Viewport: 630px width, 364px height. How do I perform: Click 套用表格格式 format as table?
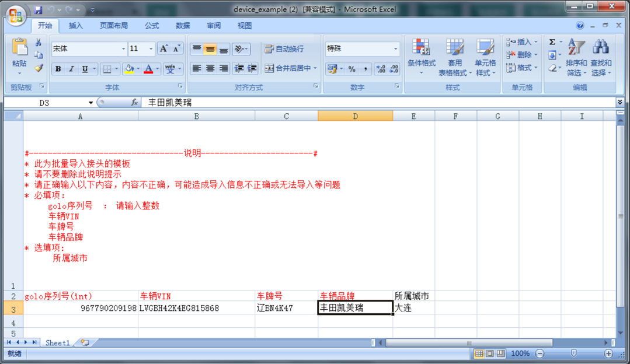(455, 57)
